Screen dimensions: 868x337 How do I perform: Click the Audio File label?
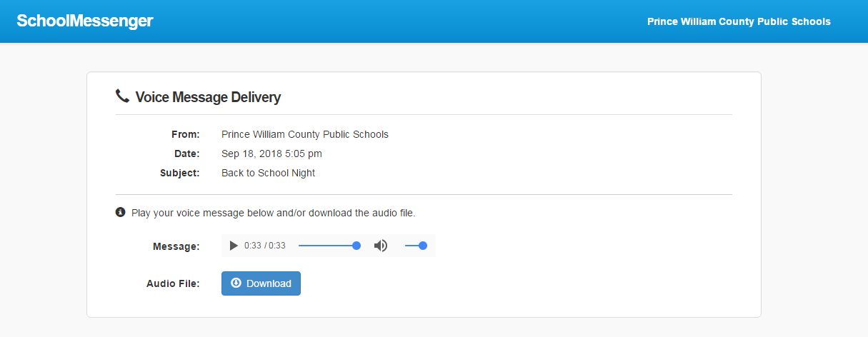pos(173,283)
